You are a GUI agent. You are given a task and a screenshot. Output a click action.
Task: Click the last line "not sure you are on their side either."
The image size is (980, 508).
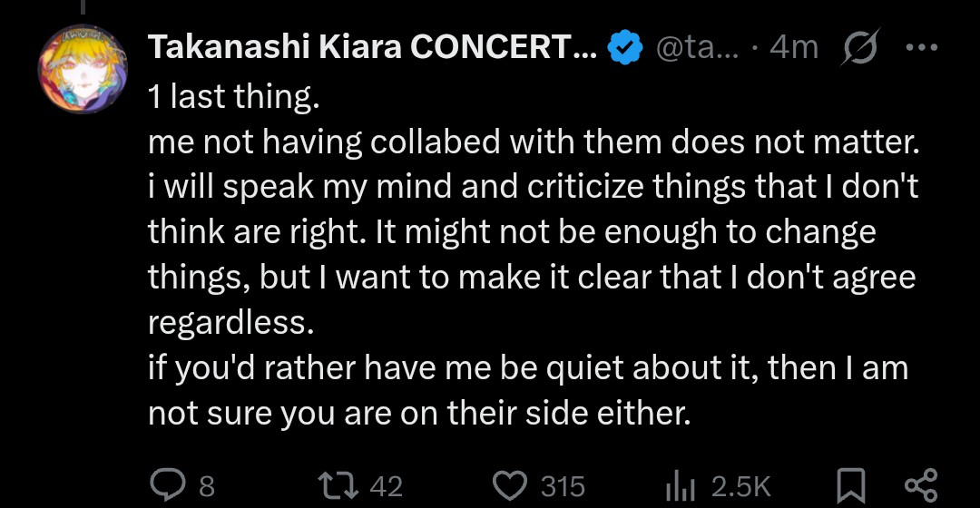point(419,413)
